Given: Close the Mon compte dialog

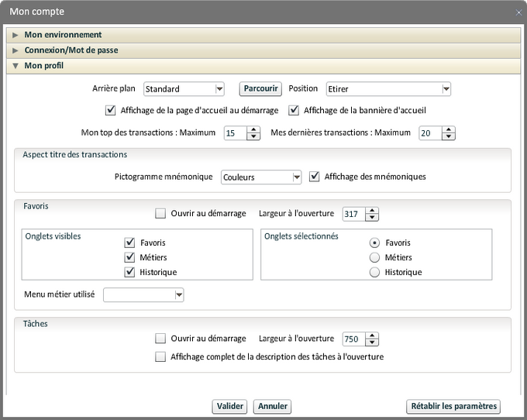Looking at the screenshot, I should point(518,12).
